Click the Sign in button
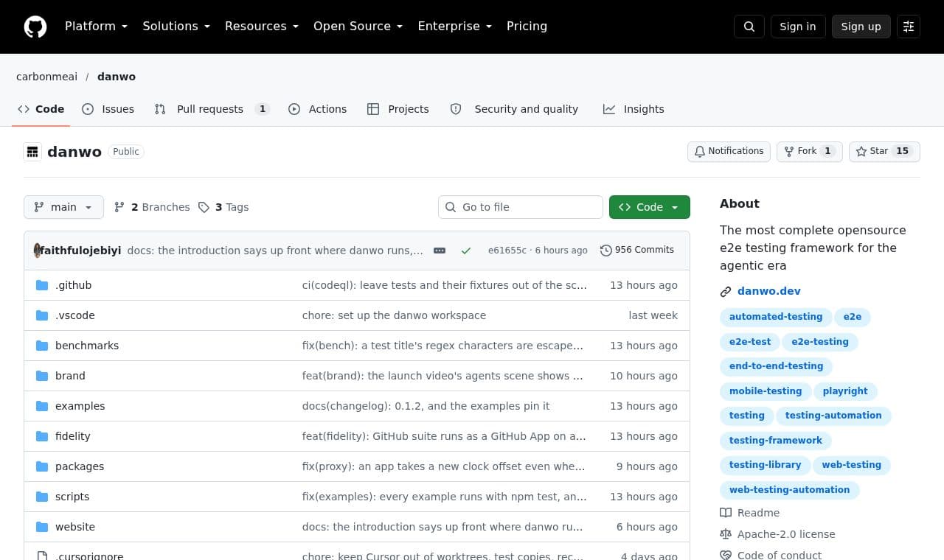 click(x=798, y=27)
